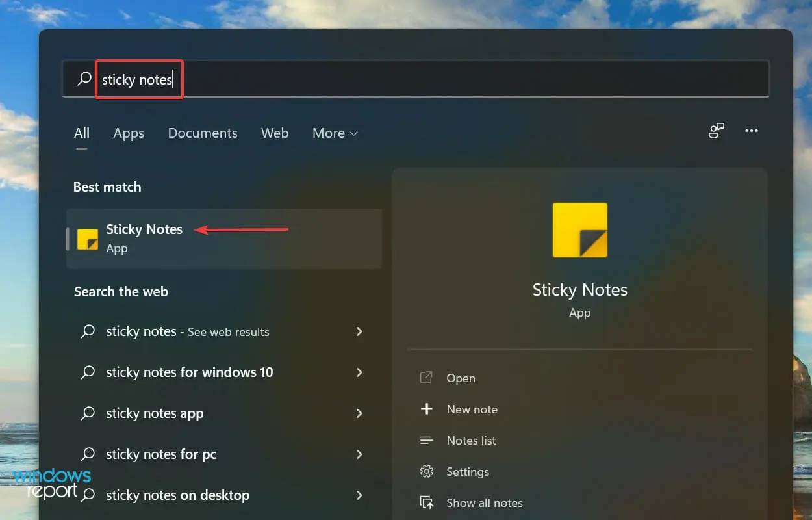Switch to the Apps tab

(129, 133)
